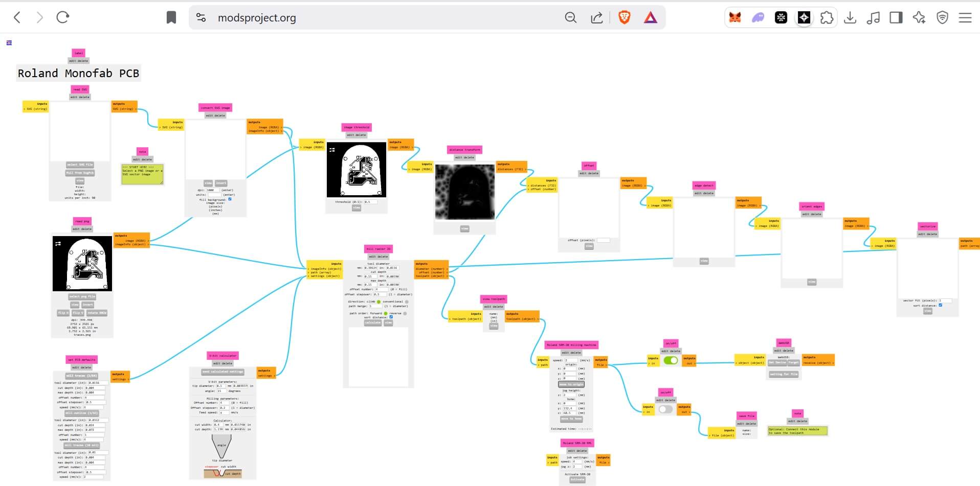Go back using browser back arrow

[17, 17]
